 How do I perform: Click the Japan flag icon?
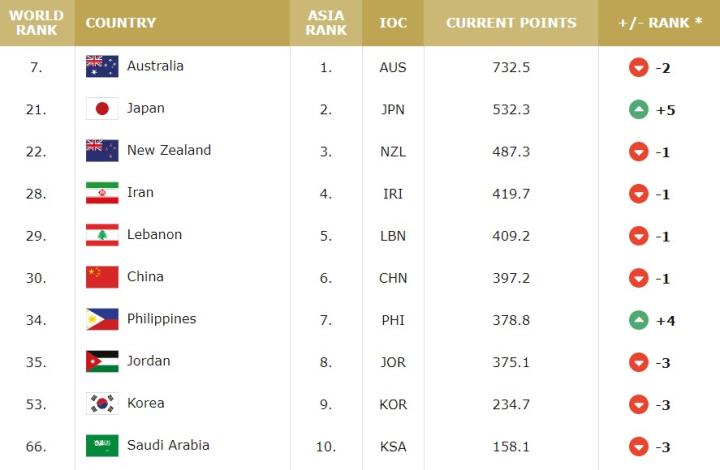(x=102, y=109)
